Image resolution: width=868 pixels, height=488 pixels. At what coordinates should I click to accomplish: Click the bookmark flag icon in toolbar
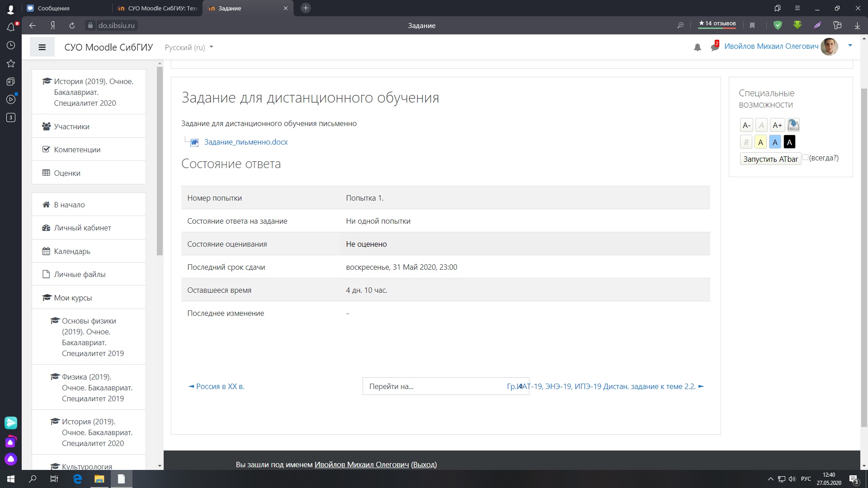click(x=752, y=25)
